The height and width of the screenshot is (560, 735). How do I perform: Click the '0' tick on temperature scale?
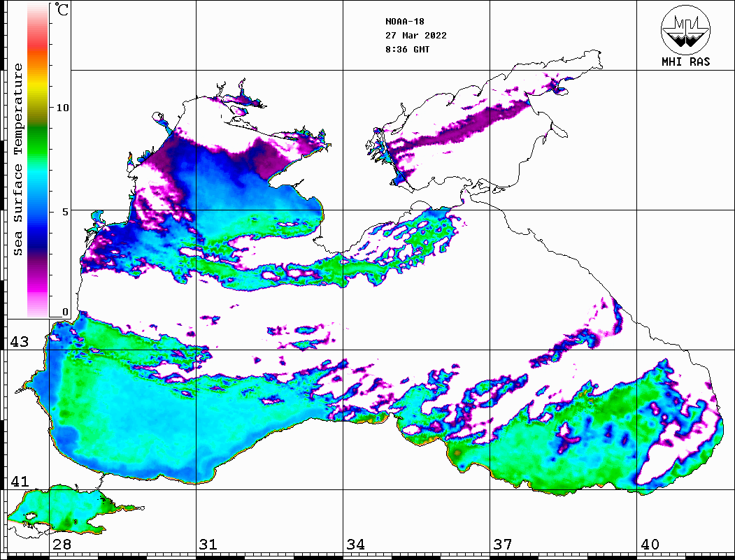click(65, 312)
